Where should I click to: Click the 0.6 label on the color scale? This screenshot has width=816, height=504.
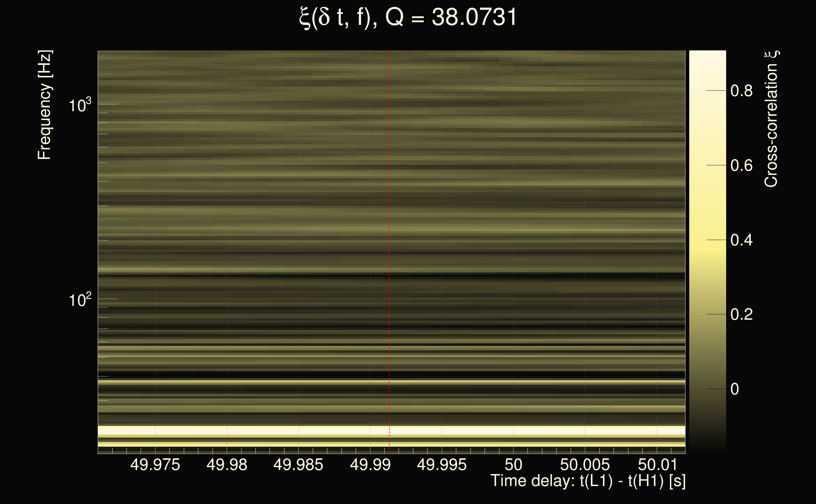pos(741,165)
